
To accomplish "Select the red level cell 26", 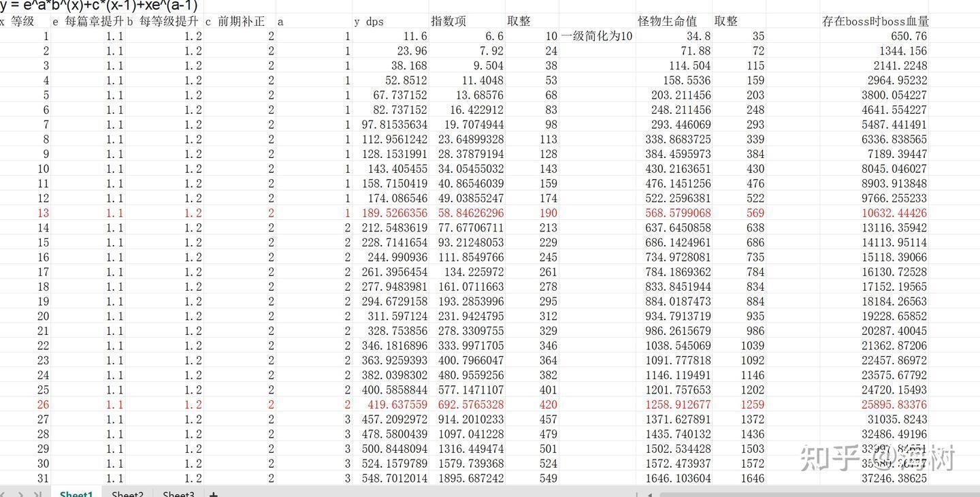I will pyautogui.click(x=25, y=404).
